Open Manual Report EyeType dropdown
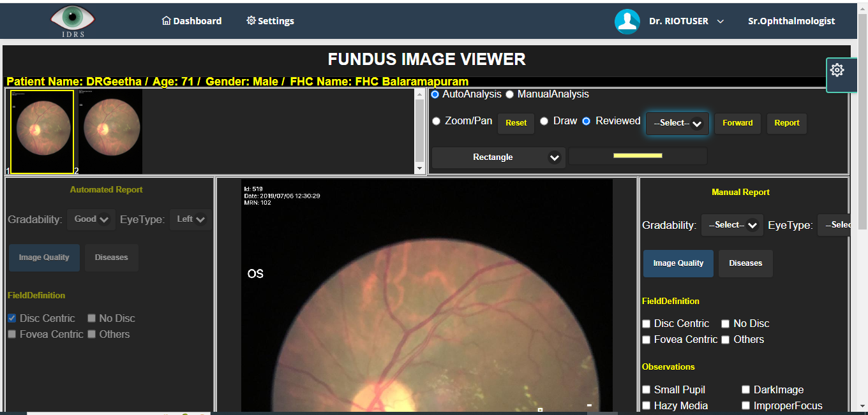 coord(834,225)
